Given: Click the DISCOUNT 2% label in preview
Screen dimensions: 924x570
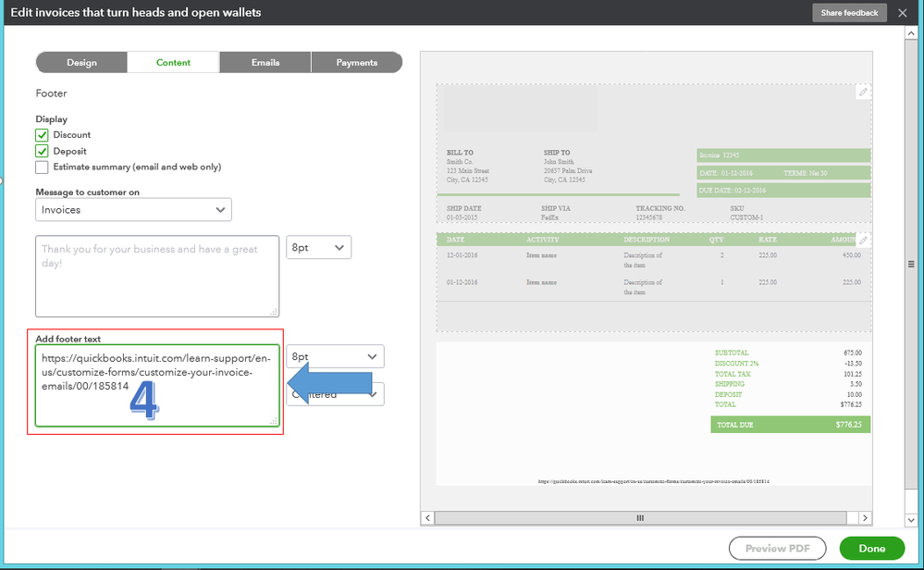Looking at the screenshot, I should click(736, 363).
